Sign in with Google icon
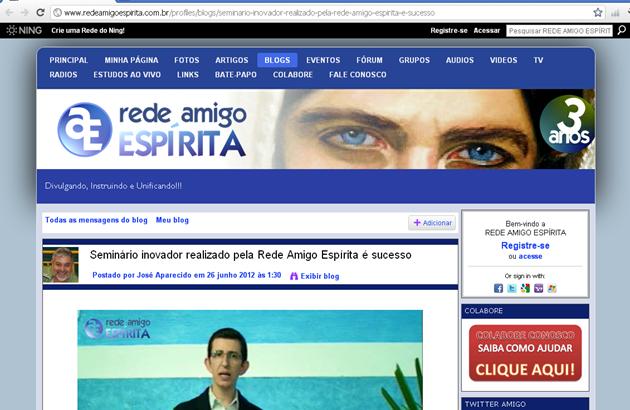Viewport: 630px width, 410px height. [x=525, y=288]
